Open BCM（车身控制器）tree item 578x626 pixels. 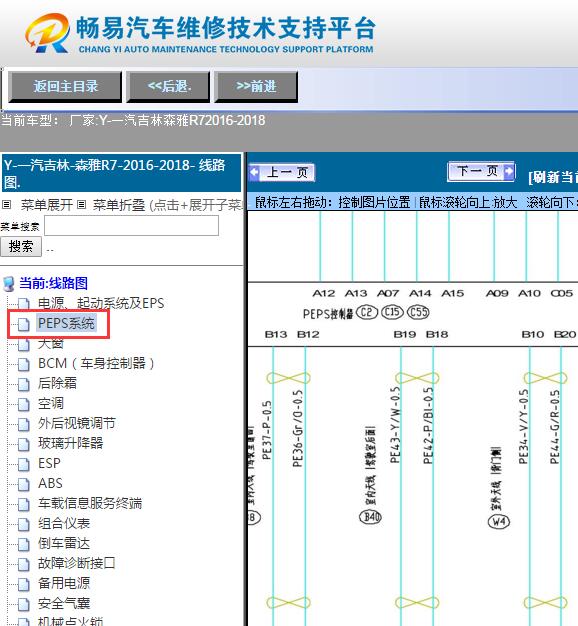point(96,363)
